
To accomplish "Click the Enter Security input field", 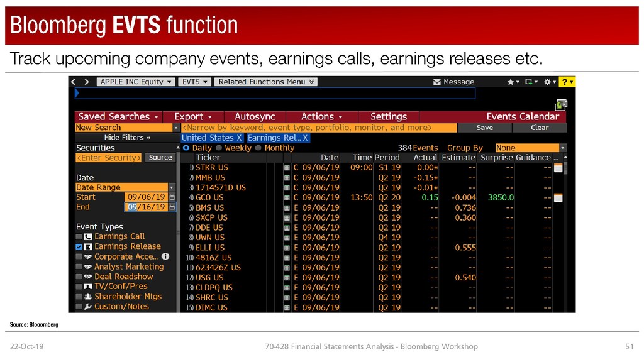I will [x=109, y=158].
